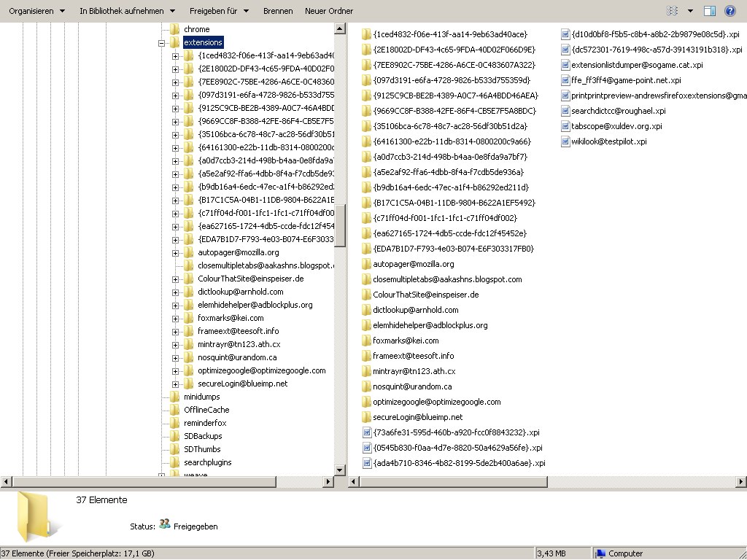747x560 pixels.
Task: Click {2E18002D-DF43-4c65-9FDA-40D02F066D9E} folder icon in list
Action: pos(366,50)
